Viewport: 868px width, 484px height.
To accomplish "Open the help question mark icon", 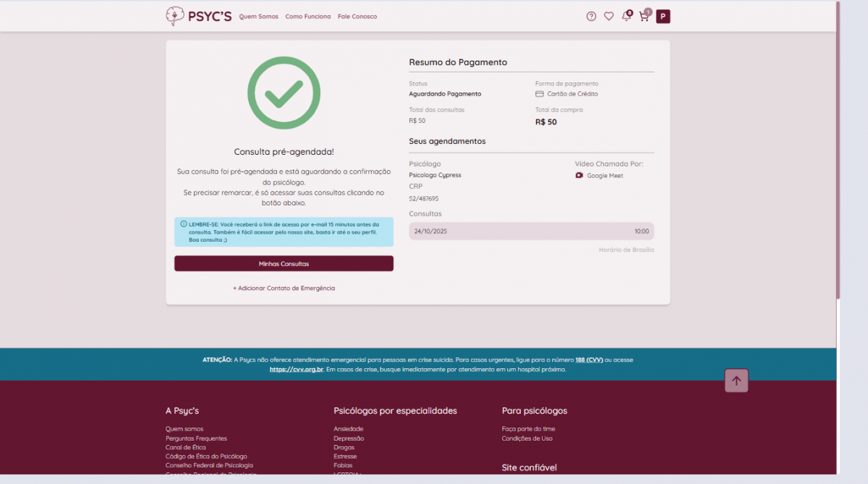I will pos(591,17).
